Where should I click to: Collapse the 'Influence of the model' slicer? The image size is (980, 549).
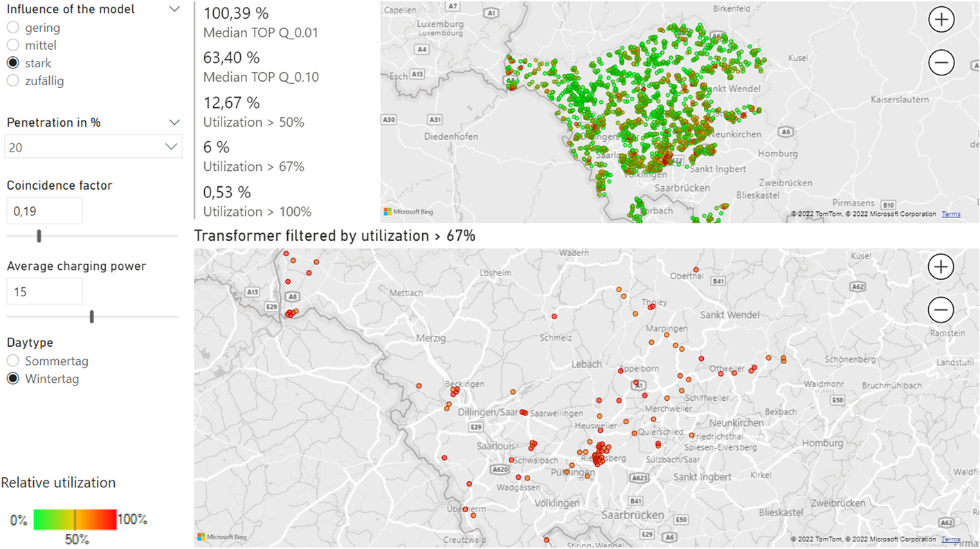(174, 9)
